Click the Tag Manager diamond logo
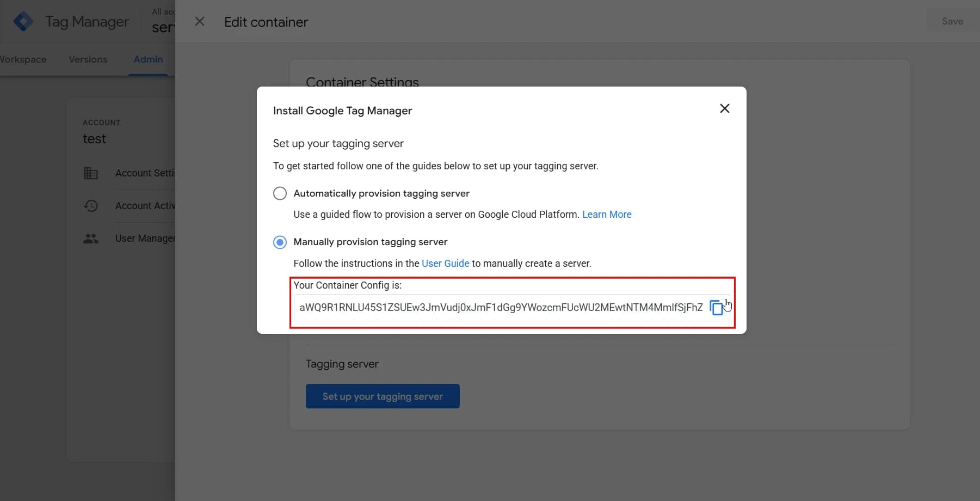 24,21
